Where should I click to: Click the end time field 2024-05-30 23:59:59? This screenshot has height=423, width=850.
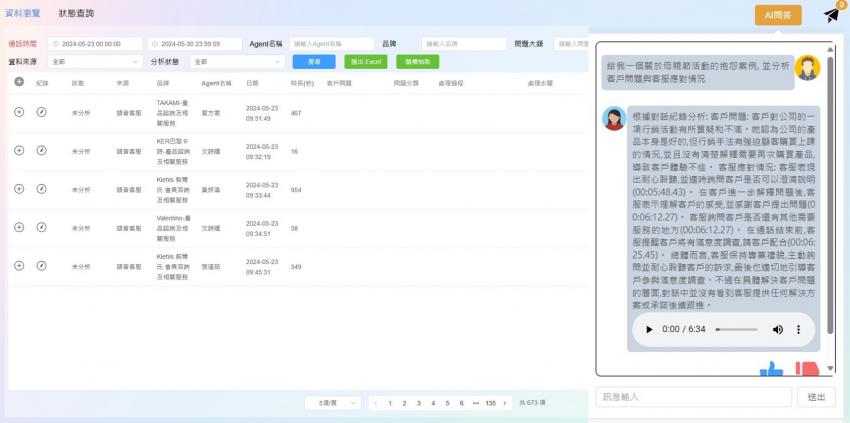coord(195,44)
